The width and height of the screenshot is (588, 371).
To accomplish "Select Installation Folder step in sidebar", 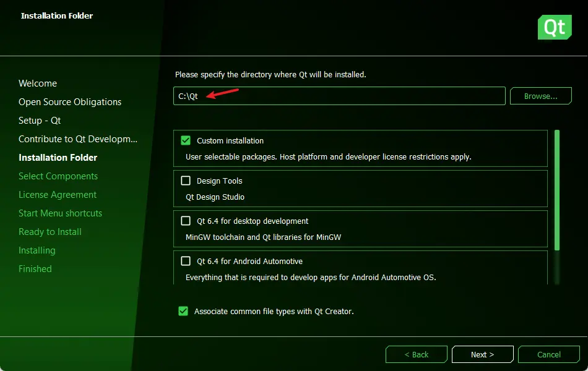I will point(58,158).
